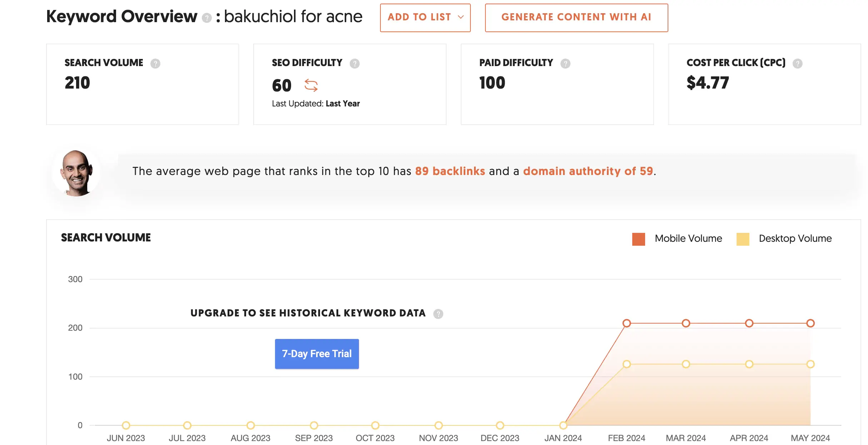
Task: Start the 7-Day Free Trial
Action: pyautogui.click(x=317, y=354)
